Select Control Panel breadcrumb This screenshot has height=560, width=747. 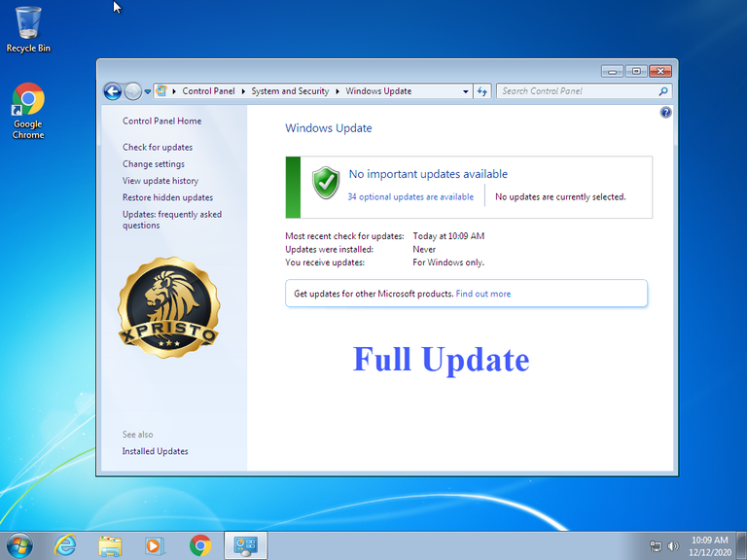coord(208,91)
